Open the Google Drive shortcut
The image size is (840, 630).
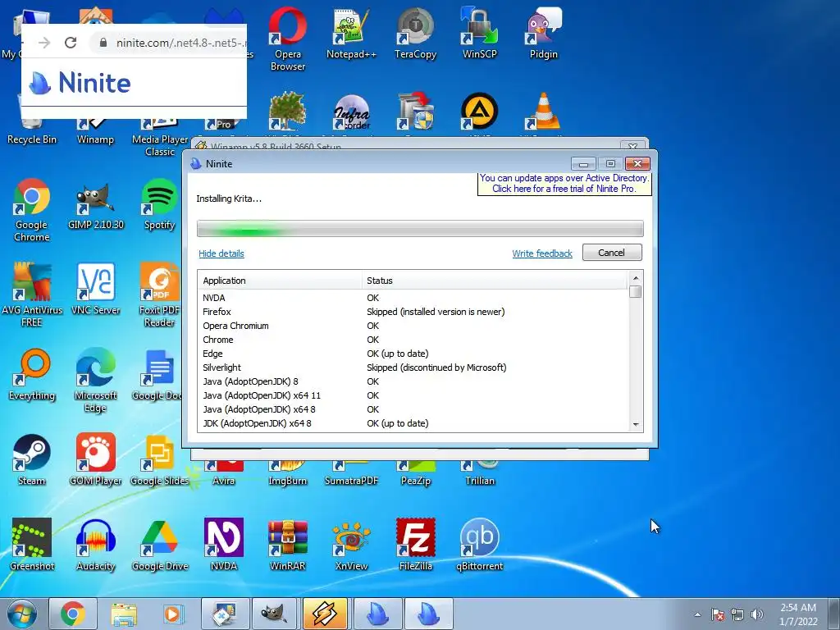coord(160,545)
